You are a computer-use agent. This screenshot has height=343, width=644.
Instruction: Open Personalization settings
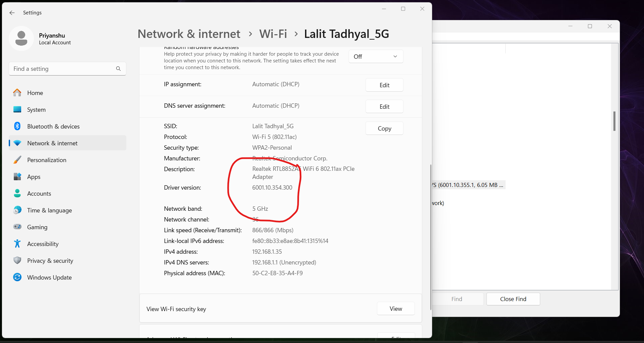[x=47, y=160]
